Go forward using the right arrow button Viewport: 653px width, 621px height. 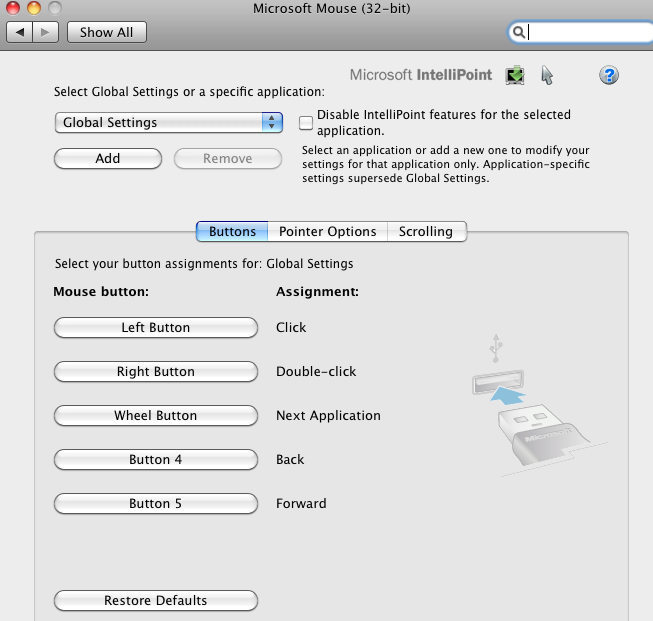click(x=45, y=32)
